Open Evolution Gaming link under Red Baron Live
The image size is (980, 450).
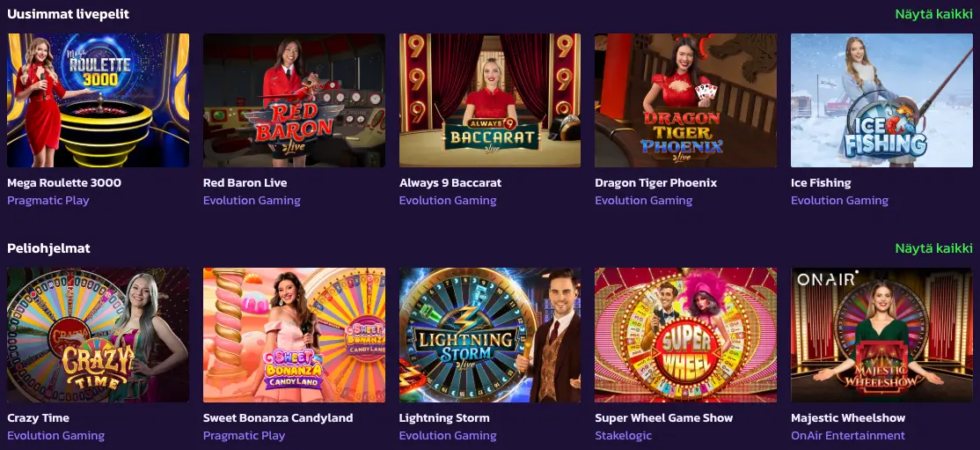tap(252, 201)
